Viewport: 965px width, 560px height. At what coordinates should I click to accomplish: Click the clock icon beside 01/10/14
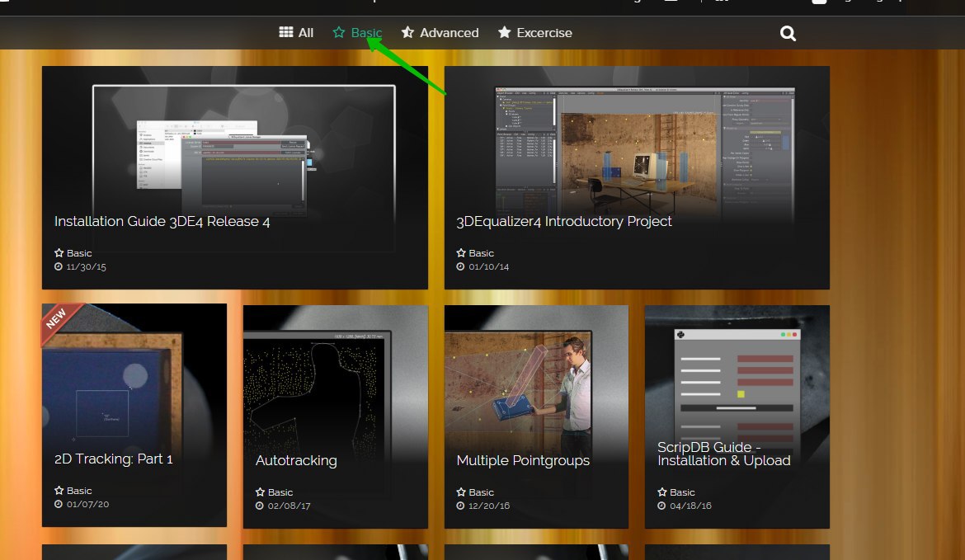click(x=460, y=267)
